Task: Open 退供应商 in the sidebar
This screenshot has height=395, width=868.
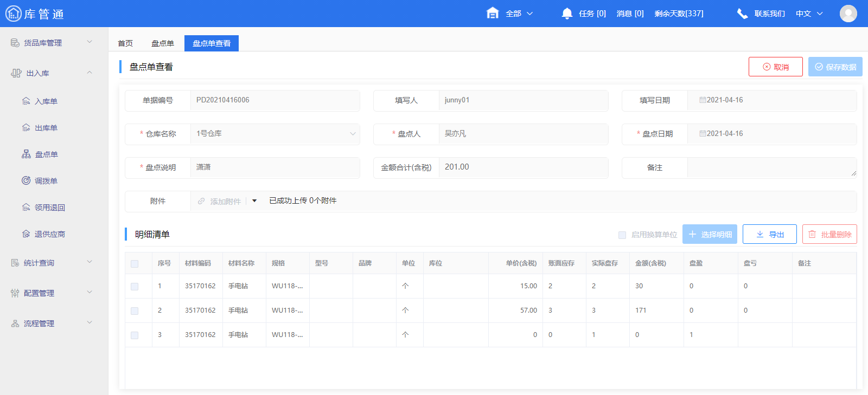Action: (50, 234)
